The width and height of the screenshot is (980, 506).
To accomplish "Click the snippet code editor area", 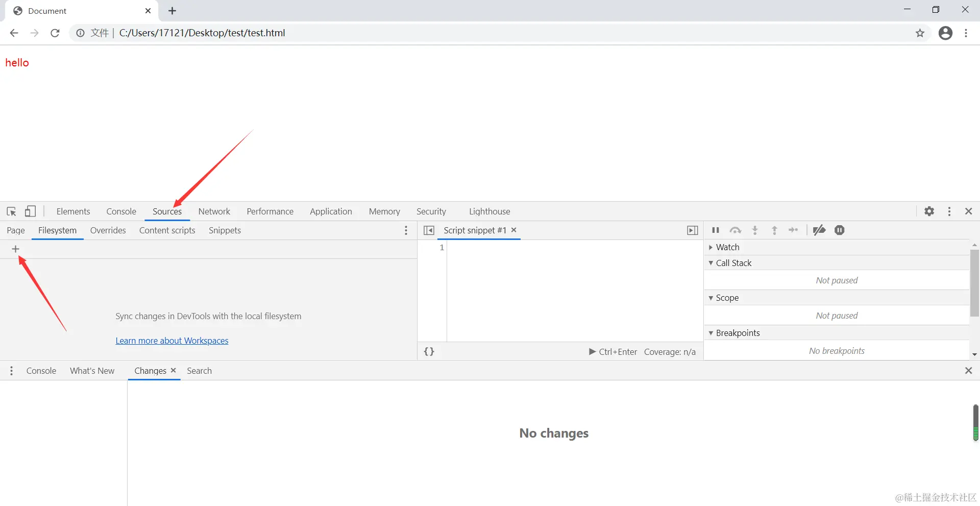I will [575, 291].
